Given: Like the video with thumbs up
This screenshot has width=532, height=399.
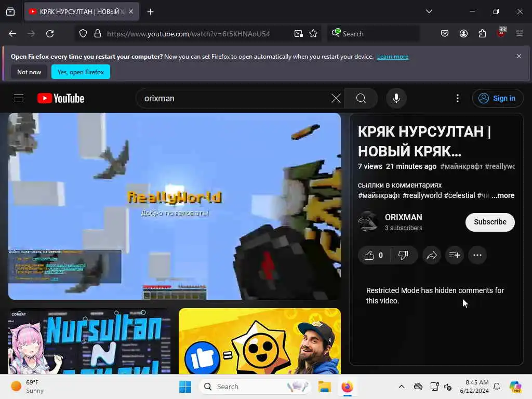Looking at the screenshot, I should (374, 255).
